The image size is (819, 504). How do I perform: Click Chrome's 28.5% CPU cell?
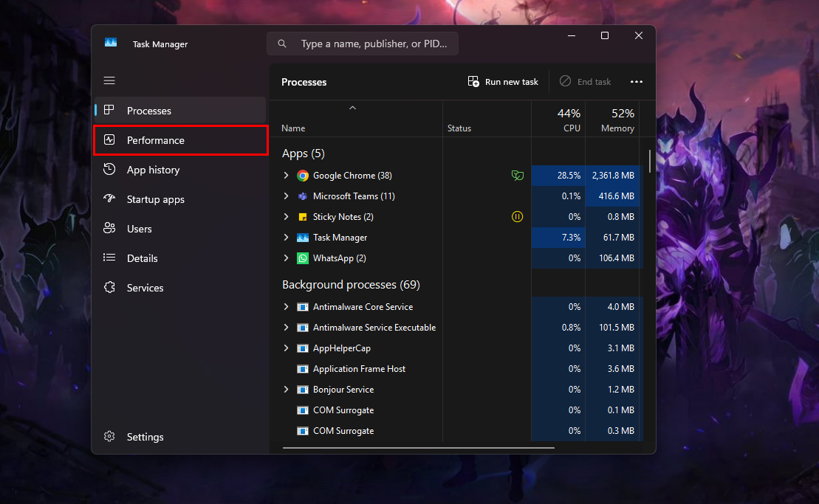558,176
